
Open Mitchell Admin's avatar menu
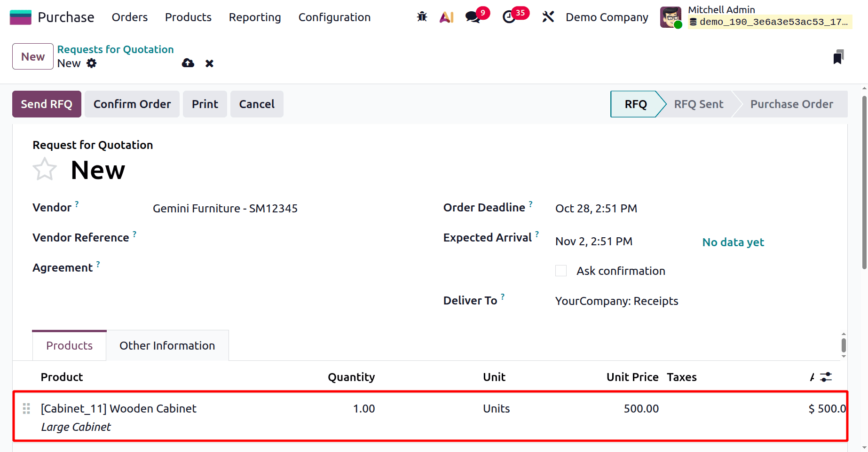point(670,17)
